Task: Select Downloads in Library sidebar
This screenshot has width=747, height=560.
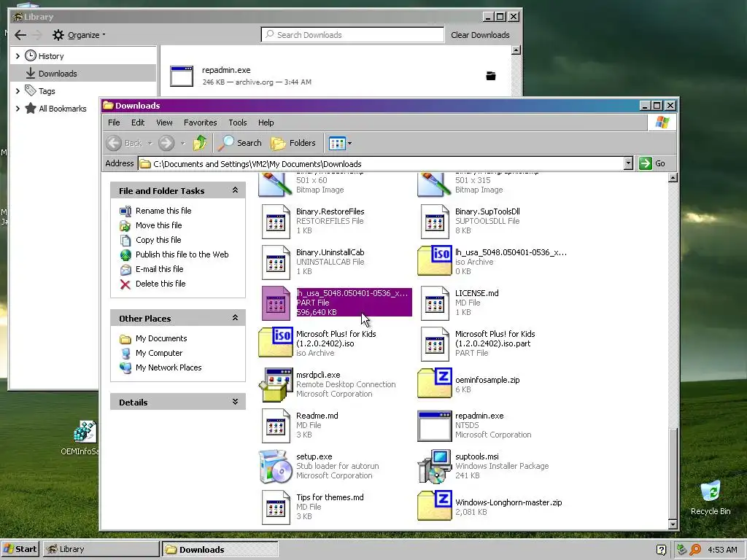Action: tap(83, 74)
